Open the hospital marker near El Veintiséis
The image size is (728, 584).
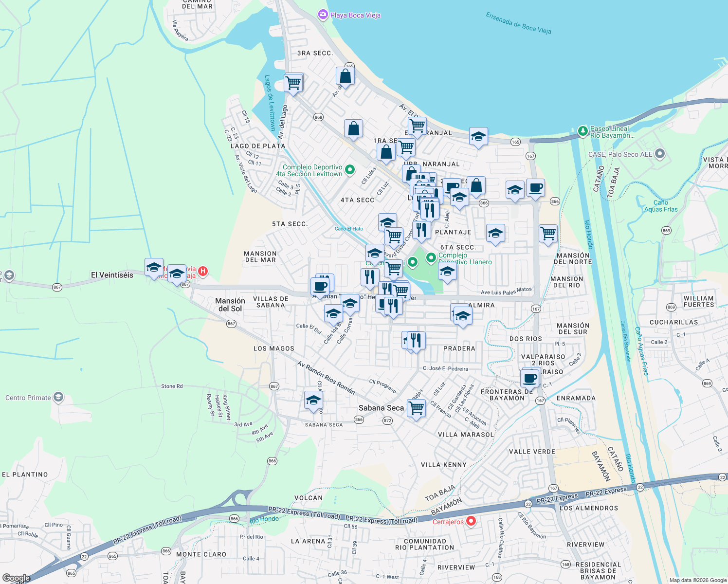(x=203, y=272)
